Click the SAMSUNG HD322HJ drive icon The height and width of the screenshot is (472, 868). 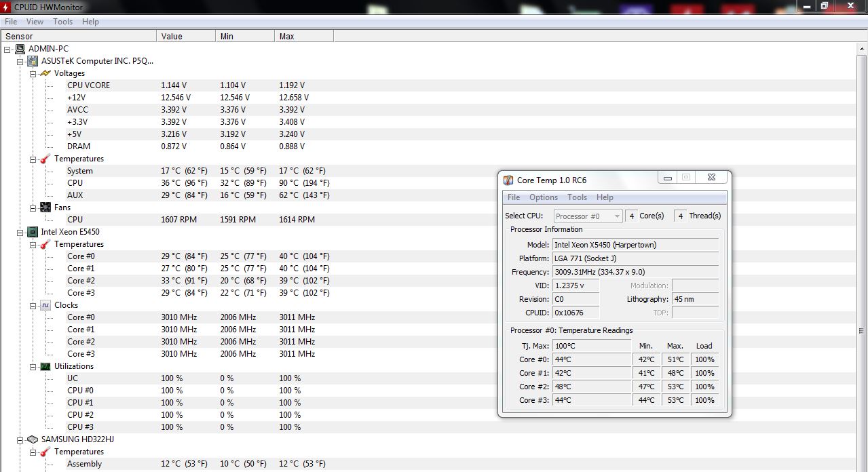pyautogui.click(x=33, y=439)
